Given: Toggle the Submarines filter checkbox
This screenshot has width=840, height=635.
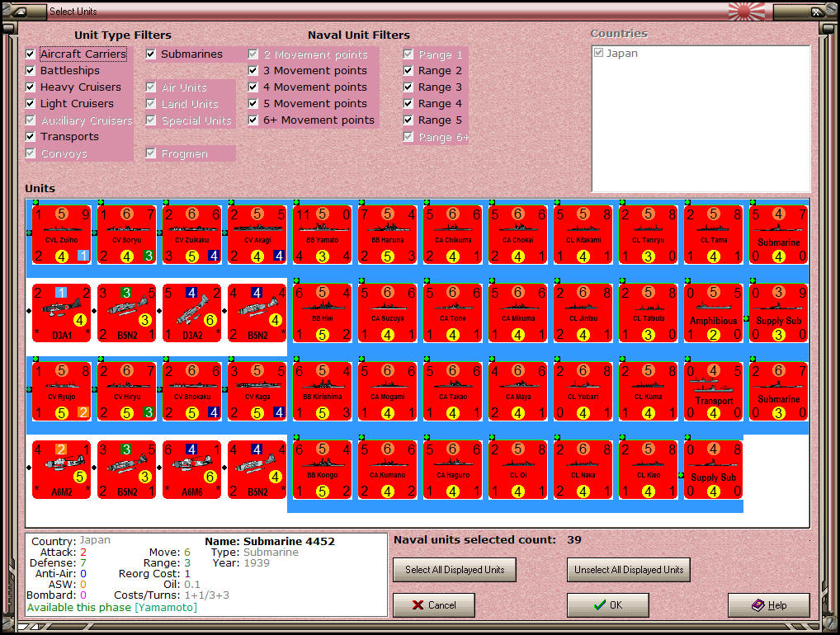Looking at the screenshot, I should click(151, 54).
